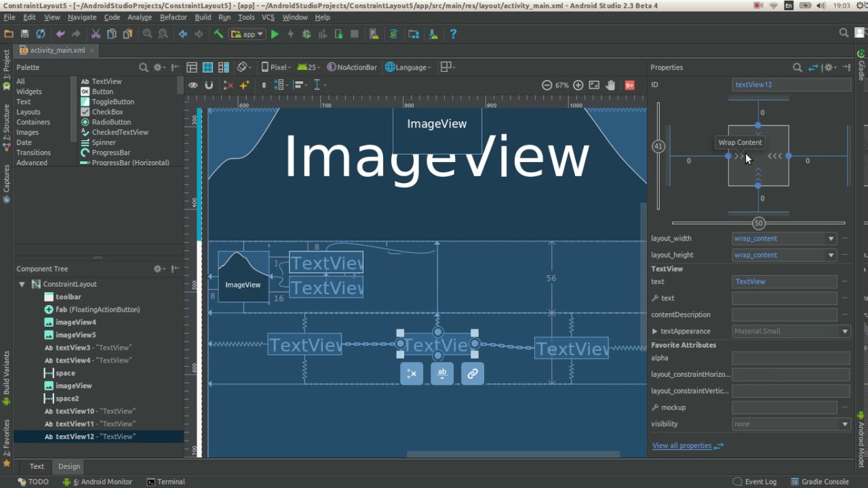Switch to Blueprint view mode
This screenshot has height=488, width=868.
pyautogui.click(x=208, y=67)
